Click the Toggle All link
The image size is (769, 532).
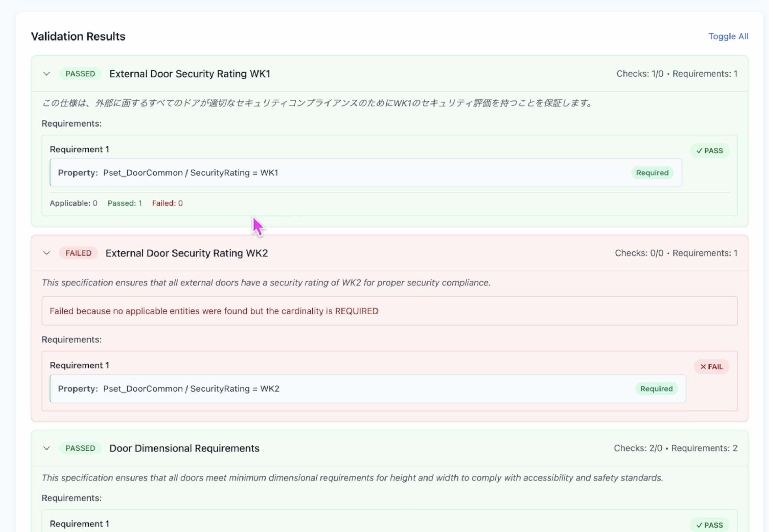(728, 36)
